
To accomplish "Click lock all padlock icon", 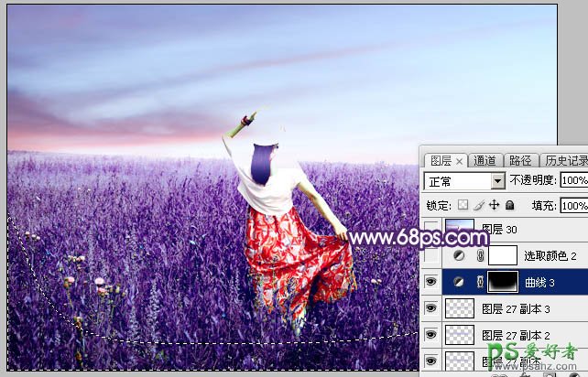I will [509, 206].
